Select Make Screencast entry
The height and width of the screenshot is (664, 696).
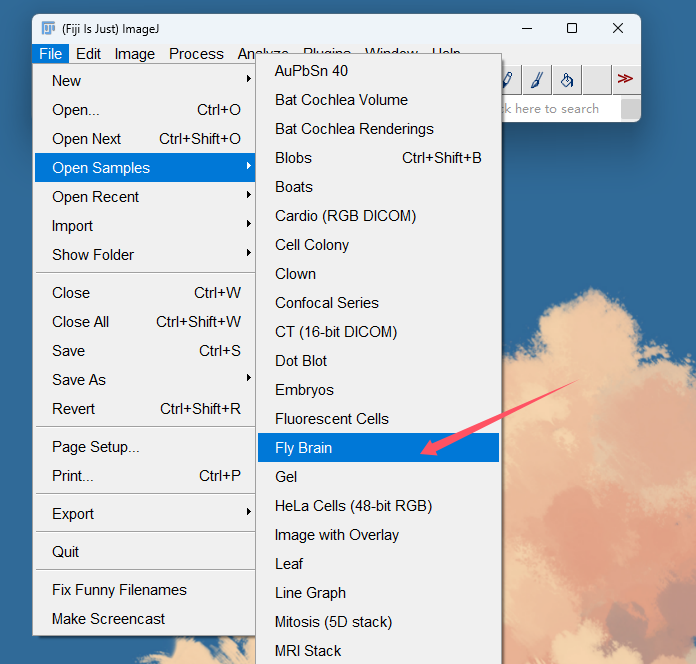pos(145,619)
